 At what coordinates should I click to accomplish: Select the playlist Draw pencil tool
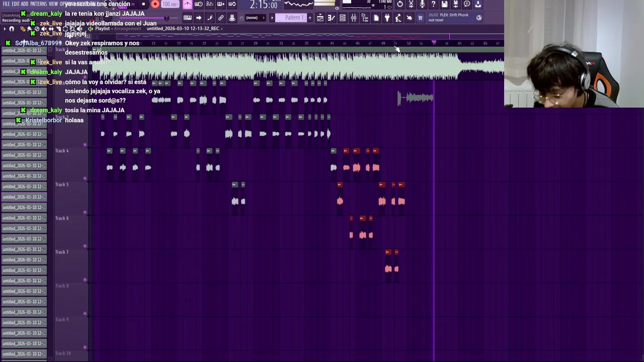click(x=23, y=29)
